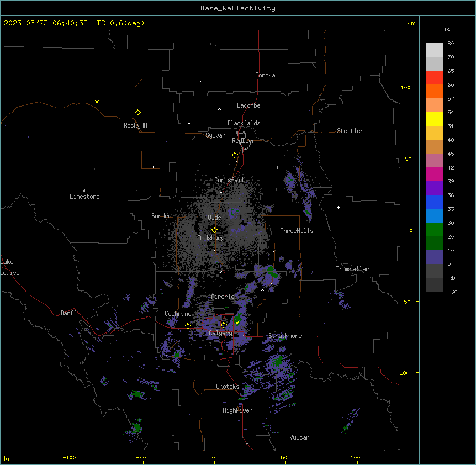
Task: Select the HighRiver label
Action: pyautogui.click(x=237, y=410)
